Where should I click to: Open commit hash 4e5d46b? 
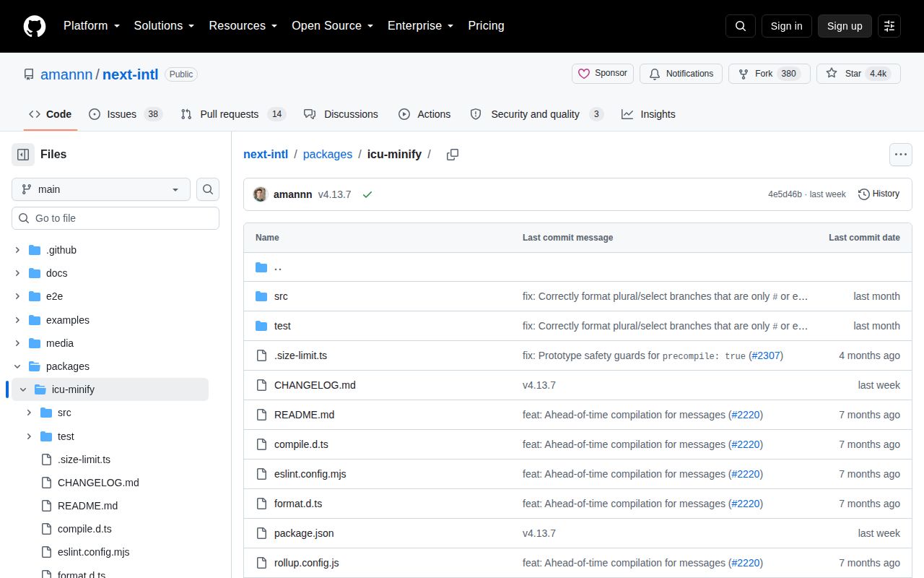[785, 194]
